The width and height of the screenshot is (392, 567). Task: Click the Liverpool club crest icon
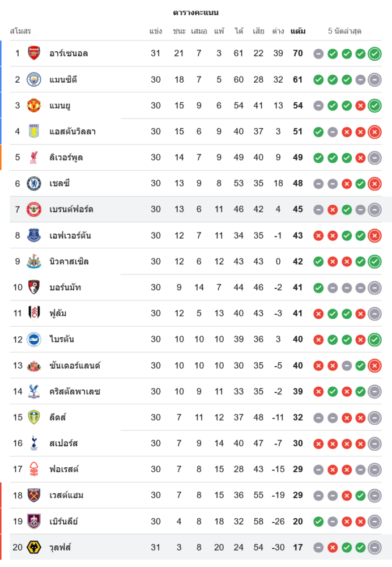coord(35,157)
